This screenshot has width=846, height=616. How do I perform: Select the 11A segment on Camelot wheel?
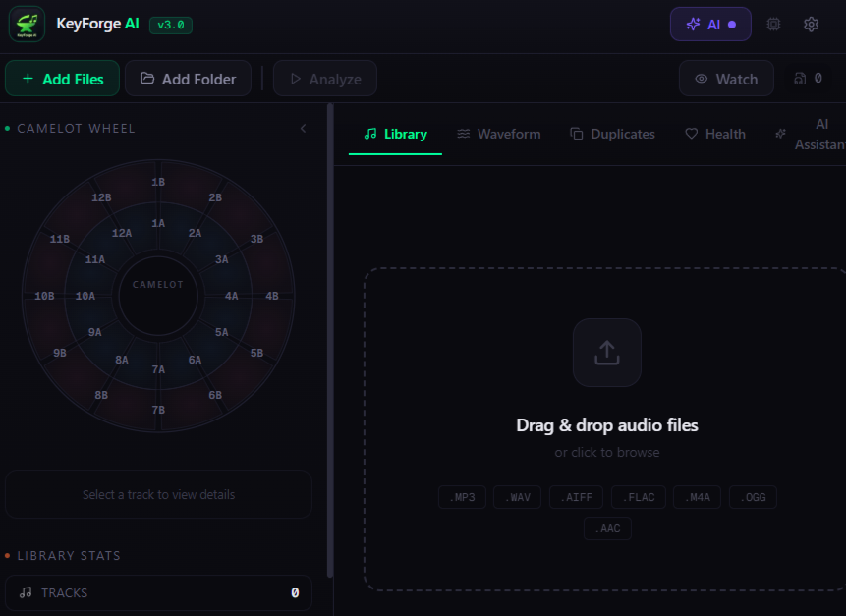(x=95, y=259)
